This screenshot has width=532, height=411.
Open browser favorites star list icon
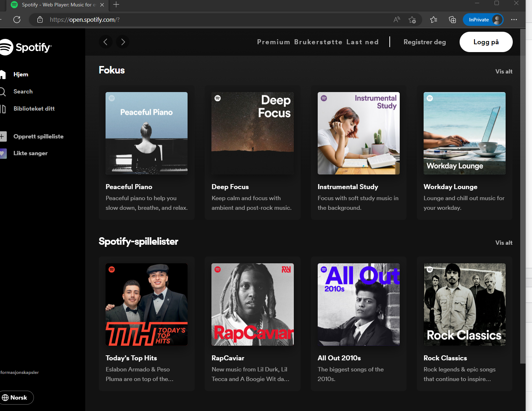434,20
